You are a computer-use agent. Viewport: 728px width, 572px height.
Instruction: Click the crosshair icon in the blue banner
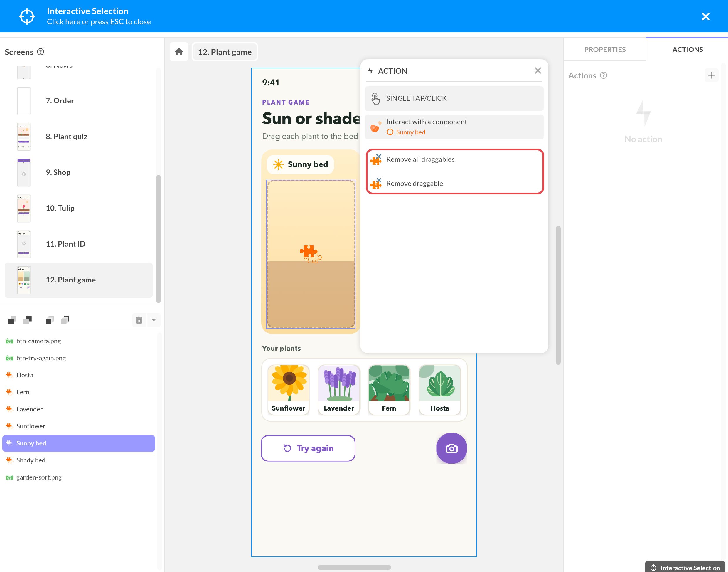click(x=27, y=16)
